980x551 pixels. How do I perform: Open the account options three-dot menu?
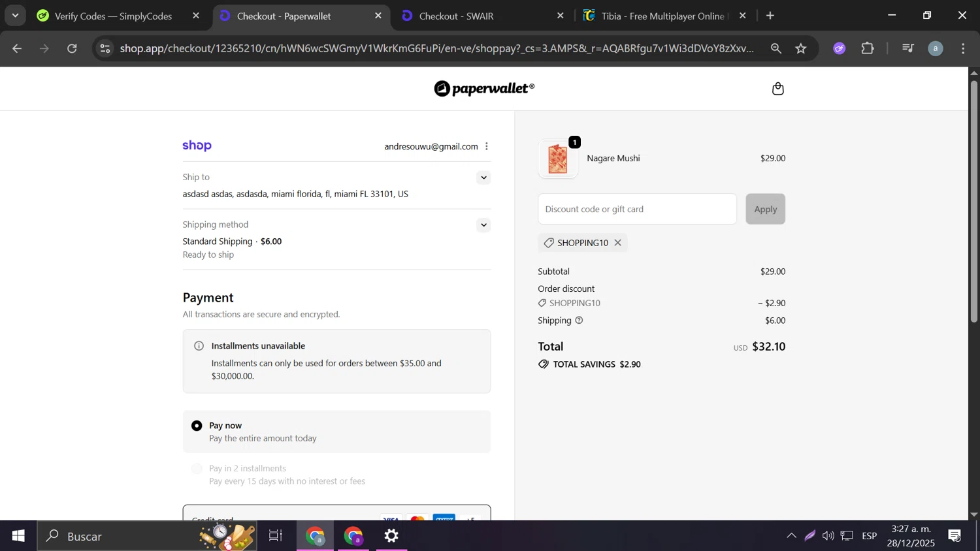click(x=487, y=146)
